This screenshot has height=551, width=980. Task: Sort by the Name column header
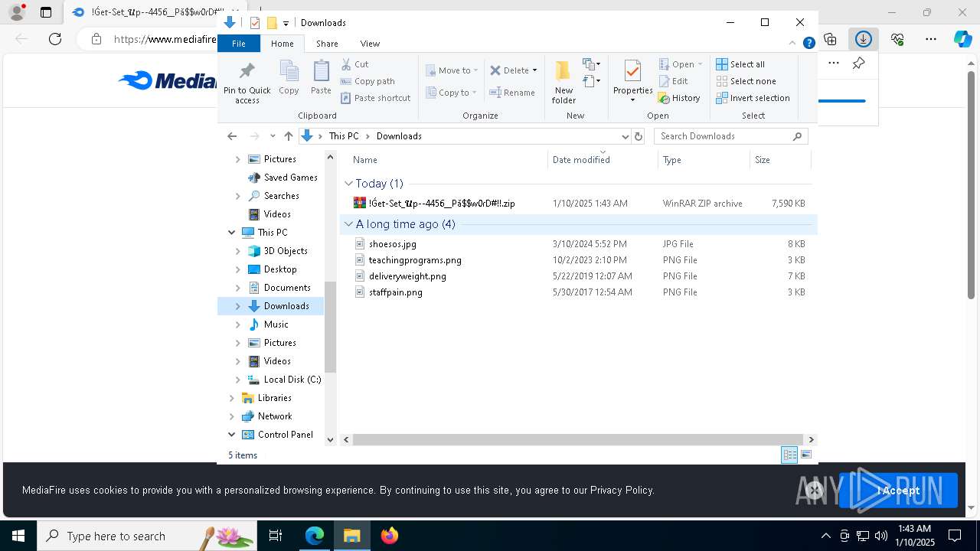pyautogui.click(x=365, y=160)
